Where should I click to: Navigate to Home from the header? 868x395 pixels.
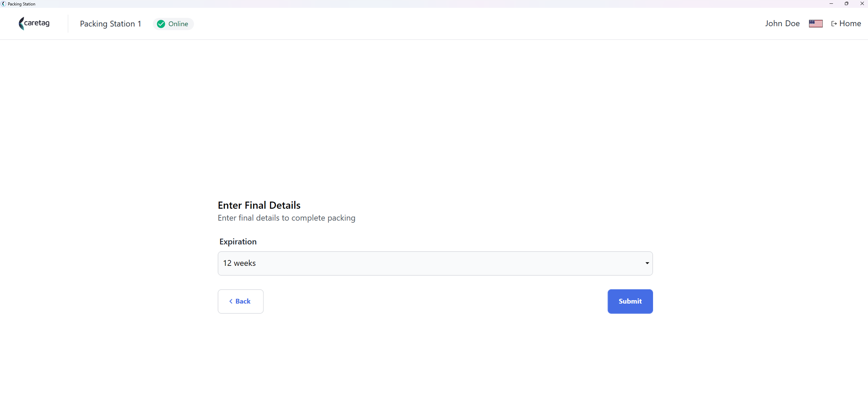point(846,23)
